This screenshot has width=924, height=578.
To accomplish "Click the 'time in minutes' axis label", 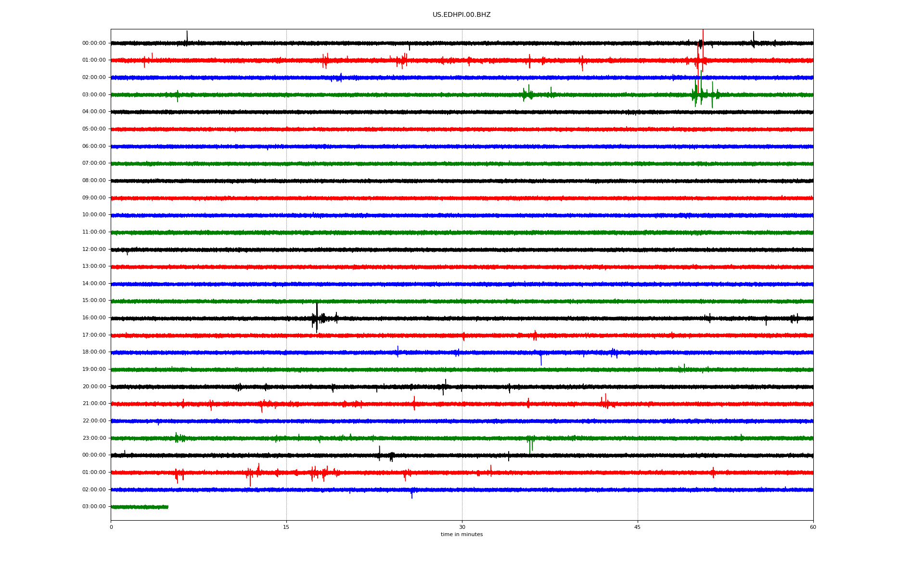I will tap(462, 535).
